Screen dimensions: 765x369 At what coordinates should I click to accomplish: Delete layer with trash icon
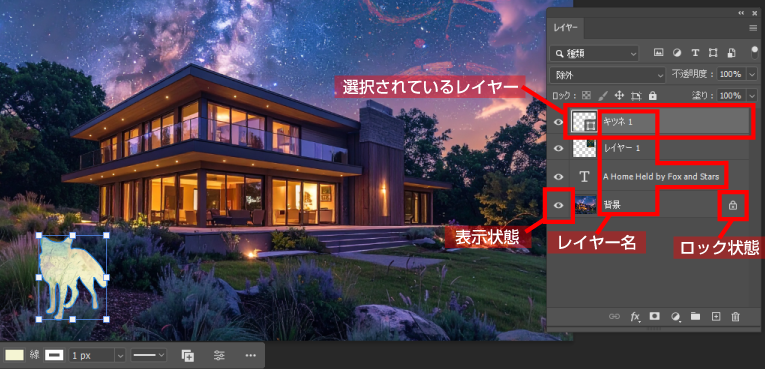coord(736,317)
